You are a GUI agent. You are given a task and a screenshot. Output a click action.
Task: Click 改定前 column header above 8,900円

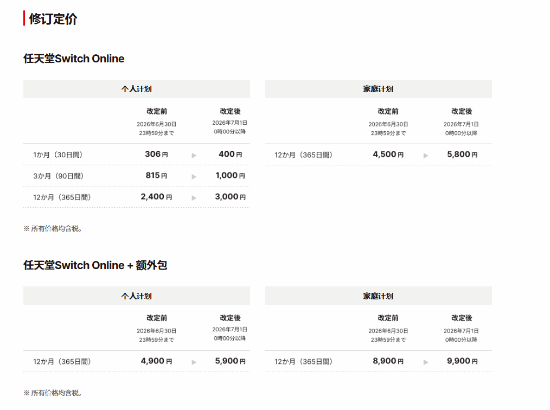(x=388, y=318)
